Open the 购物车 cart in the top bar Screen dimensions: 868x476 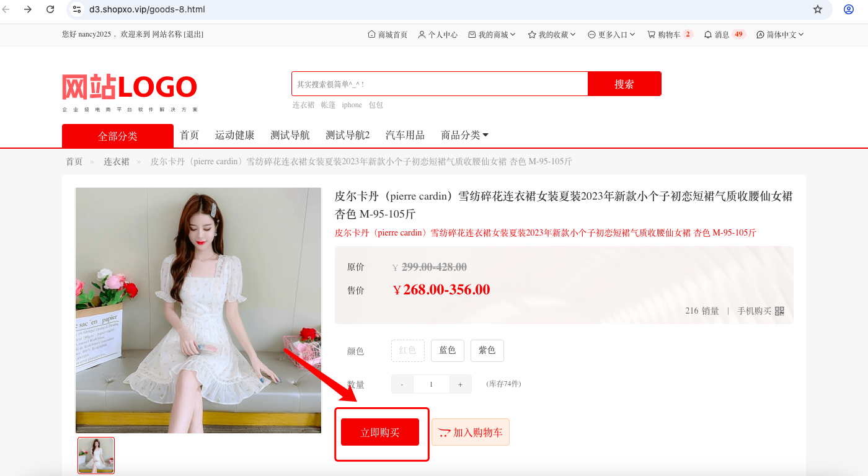[670, 35]
